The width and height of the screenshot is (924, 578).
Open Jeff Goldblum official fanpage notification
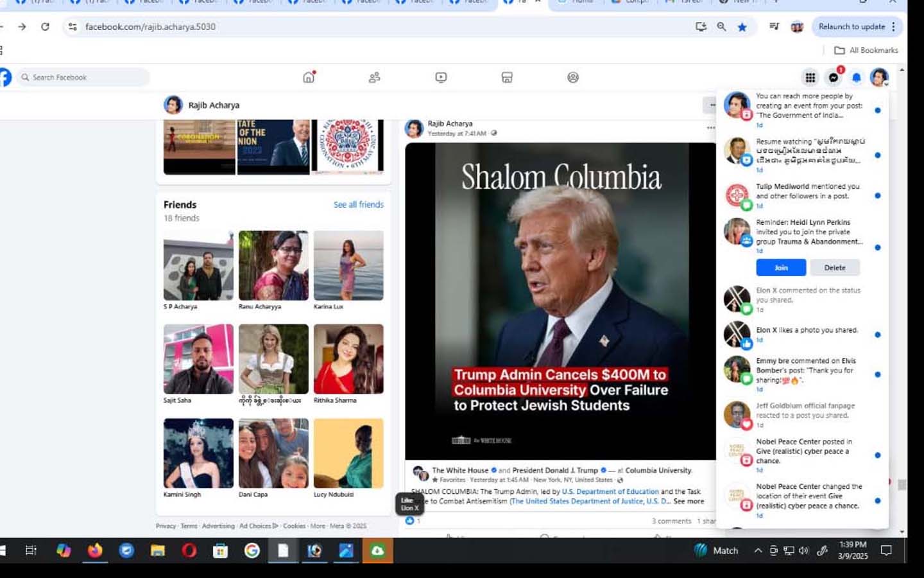pos(802,414)
